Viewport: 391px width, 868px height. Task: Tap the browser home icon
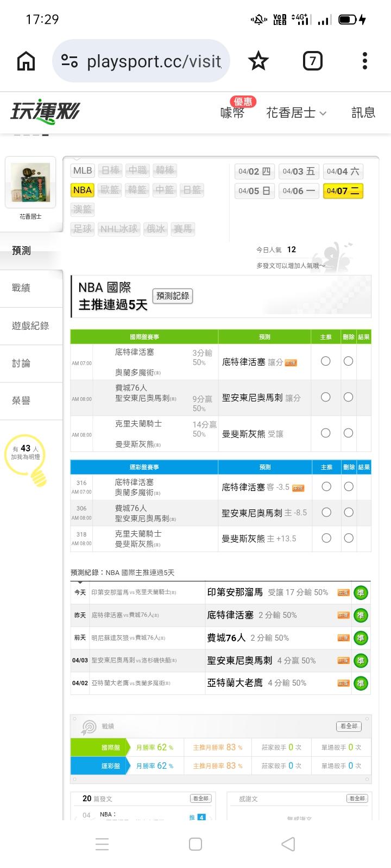26,61
